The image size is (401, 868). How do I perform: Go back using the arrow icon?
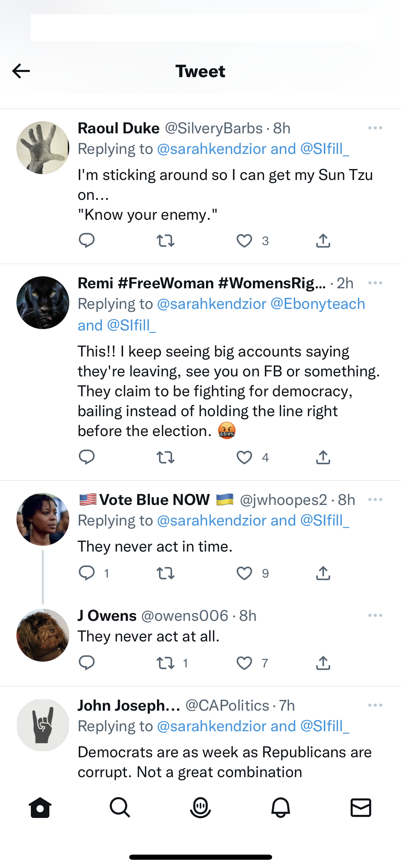click(21, 71)
